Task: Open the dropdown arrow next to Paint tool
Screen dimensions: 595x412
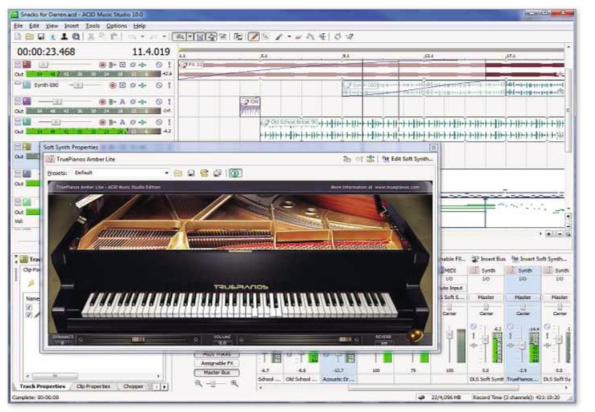Action: [x=289, y=37]
